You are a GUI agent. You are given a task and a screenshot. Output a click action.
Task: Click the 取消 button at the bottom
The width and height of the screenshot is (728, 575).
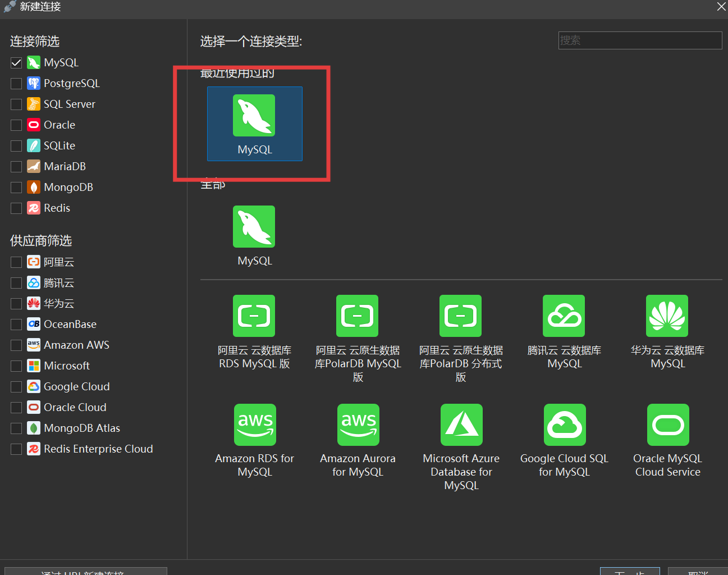coord(698,572)
